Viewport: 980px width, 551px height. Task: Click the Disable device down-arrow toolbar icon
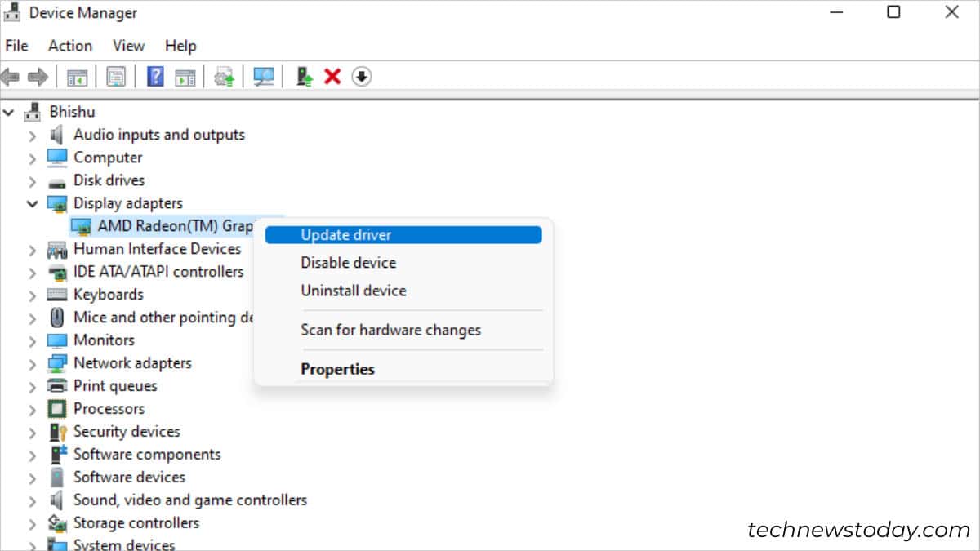(x=360, y=76)
